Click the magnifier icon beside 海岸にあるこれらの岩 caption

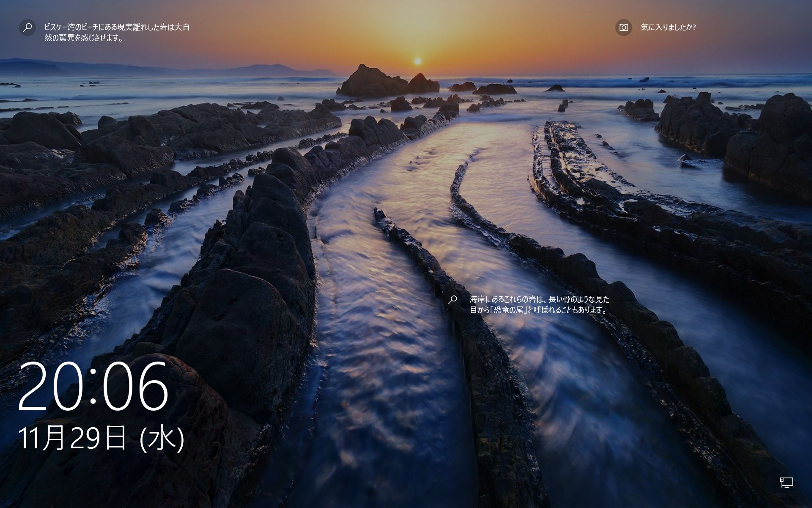[453, 300]
